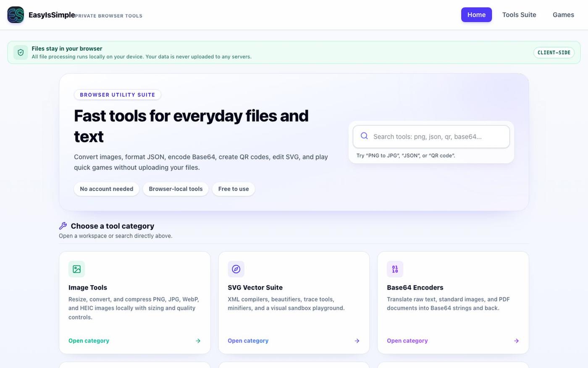This screenshot has height=368, width=588.
Task: Click the BROWSER UTILITY SUITE label
Action: click(118, 95)
